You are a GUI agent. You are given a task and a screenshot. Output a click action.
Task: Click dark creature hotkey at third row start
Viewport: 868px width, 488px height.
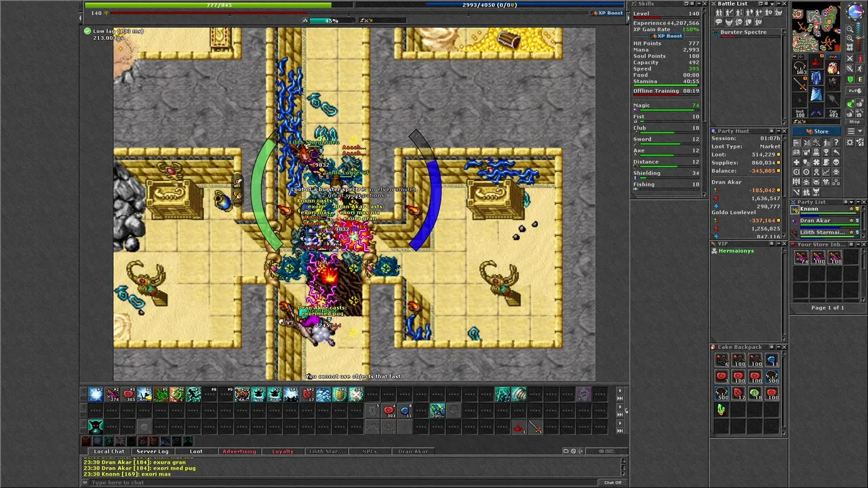tap(96, 428)
